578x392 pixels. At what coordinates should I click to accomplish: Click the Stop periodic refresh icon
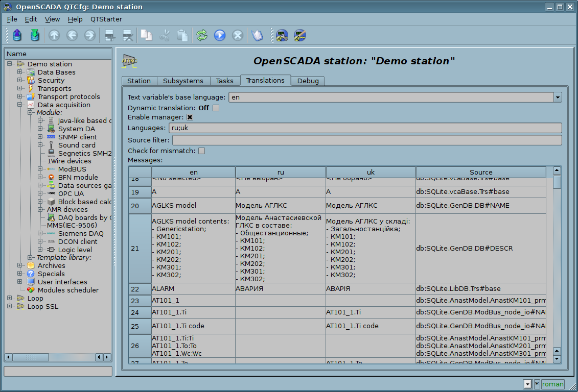tap(238, 35)
